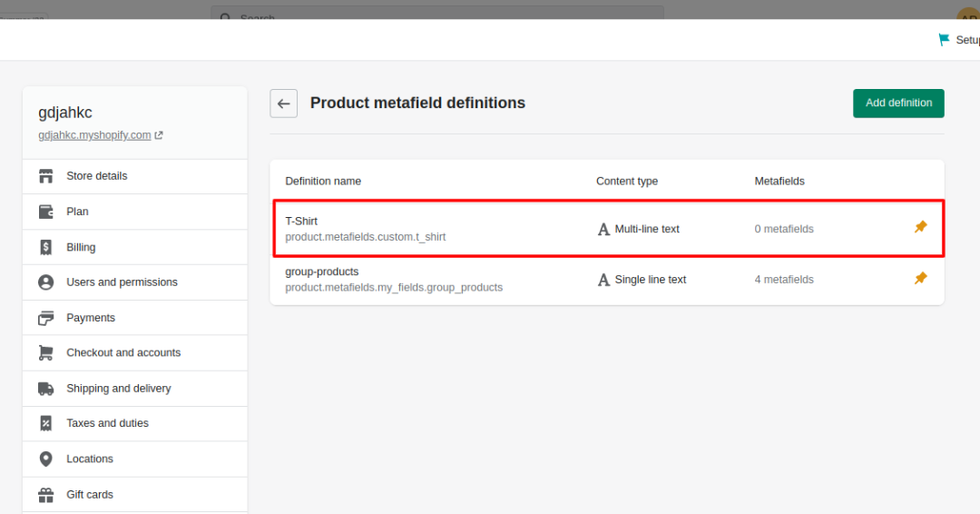Click the text type icon for Multi-line text
Image resolution: width=980 pixels, height=514 pixels.
pos(603,230)
